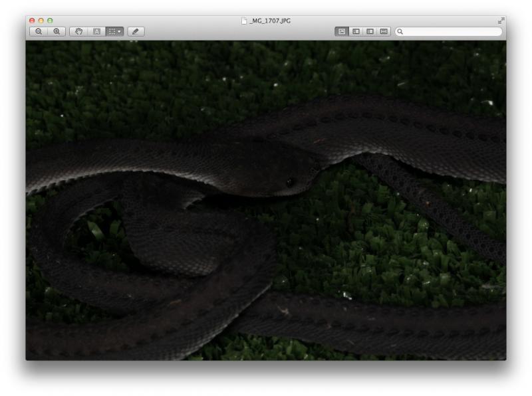532x396 pixels.
Task: Click inside the toolbar search field
Action: (452, 31)
